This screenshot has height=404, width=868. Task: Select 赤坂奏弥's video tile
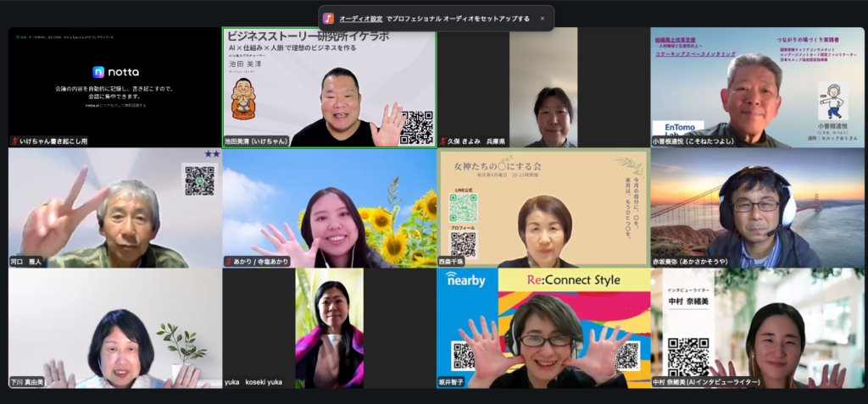point(757,208)
